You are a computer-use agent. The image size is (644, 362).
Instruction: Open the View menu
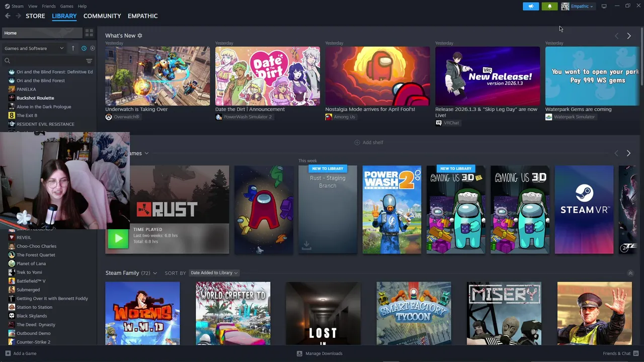[x=33, y=6]
